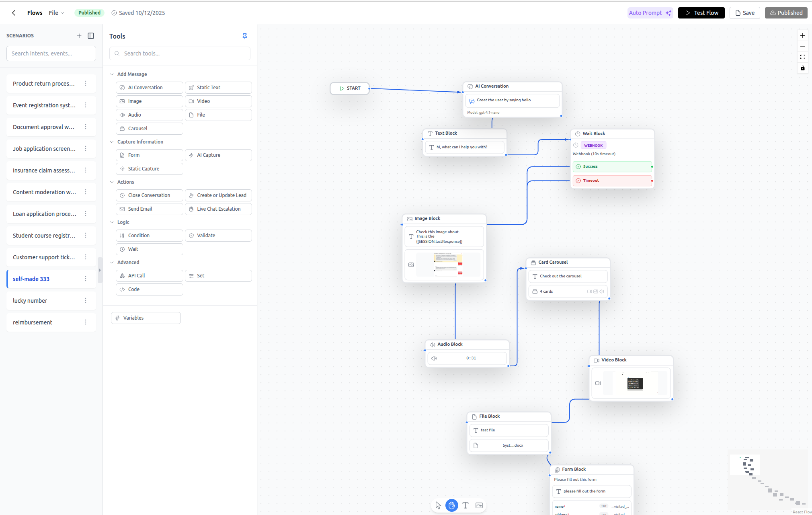Click the Auto Prompt button
The image size is (812, 515).
(x=650, y=12)
